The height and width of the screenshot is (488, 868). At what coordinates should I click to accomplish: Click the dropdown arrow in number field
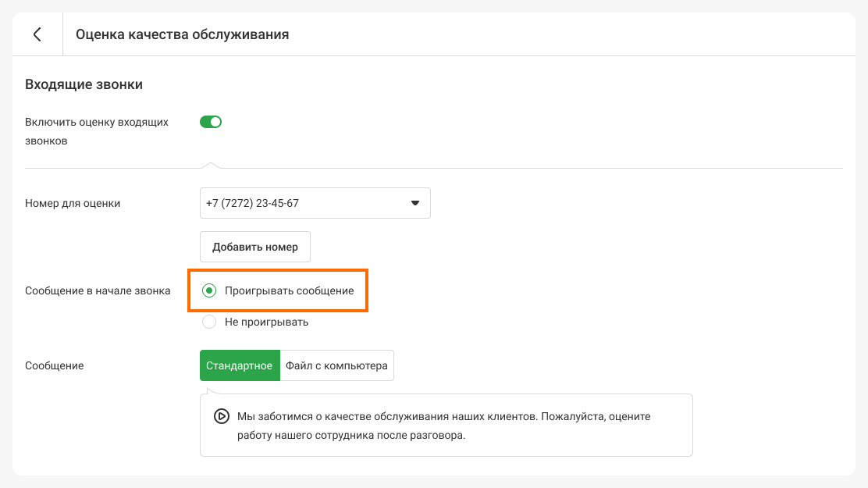coord(415,203)
